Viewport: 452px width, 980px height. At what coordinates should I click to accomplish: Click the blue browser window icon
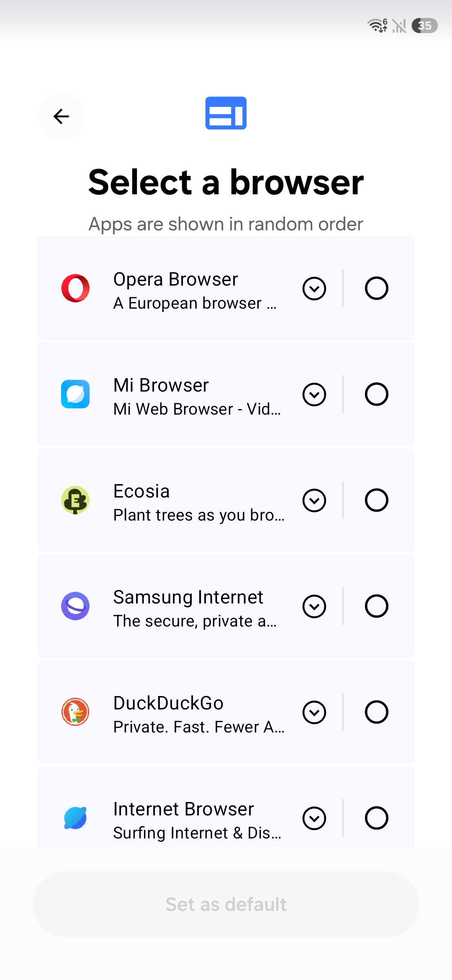click(x=226, y=113)
